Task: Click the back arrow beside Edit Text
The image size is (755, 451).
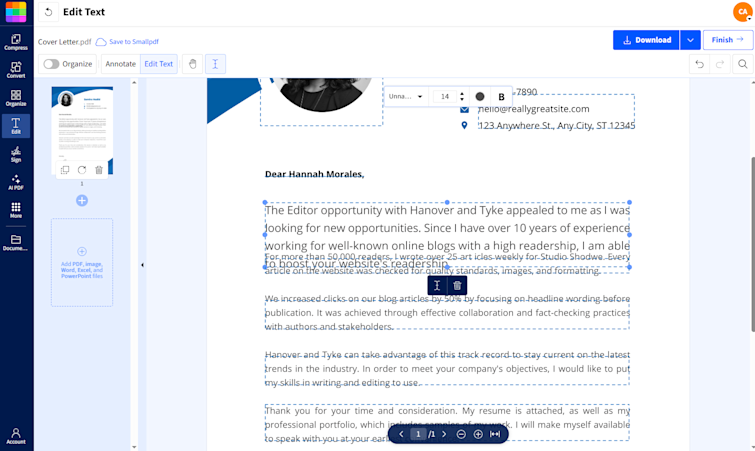Action: point(48,12)
